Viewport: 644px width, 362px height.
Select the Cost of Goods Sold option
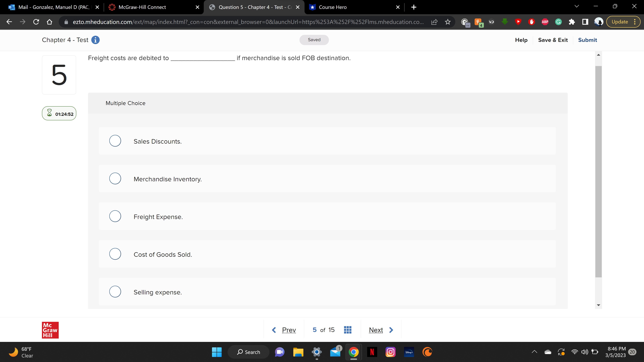[115, 254]
